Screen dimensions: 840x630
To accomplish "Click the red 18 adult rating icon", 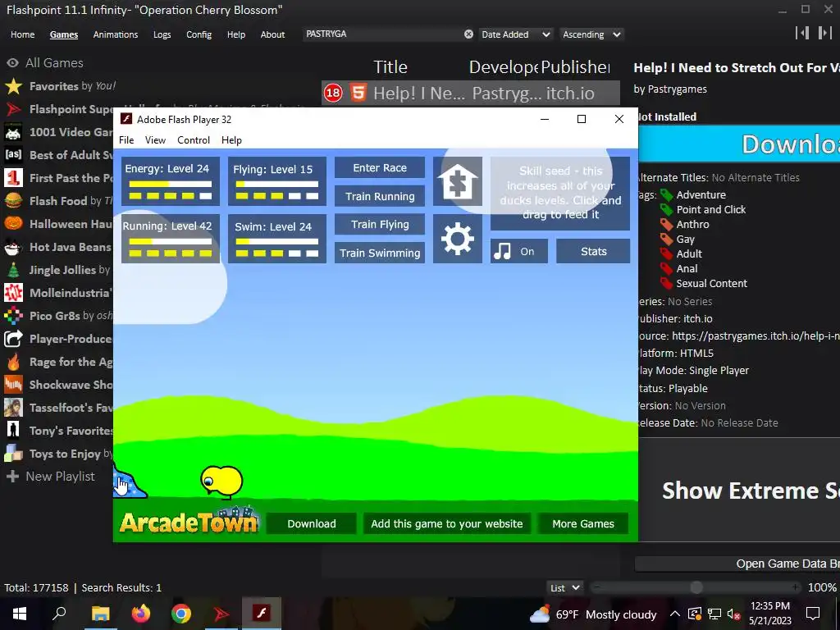I will 333,94.
